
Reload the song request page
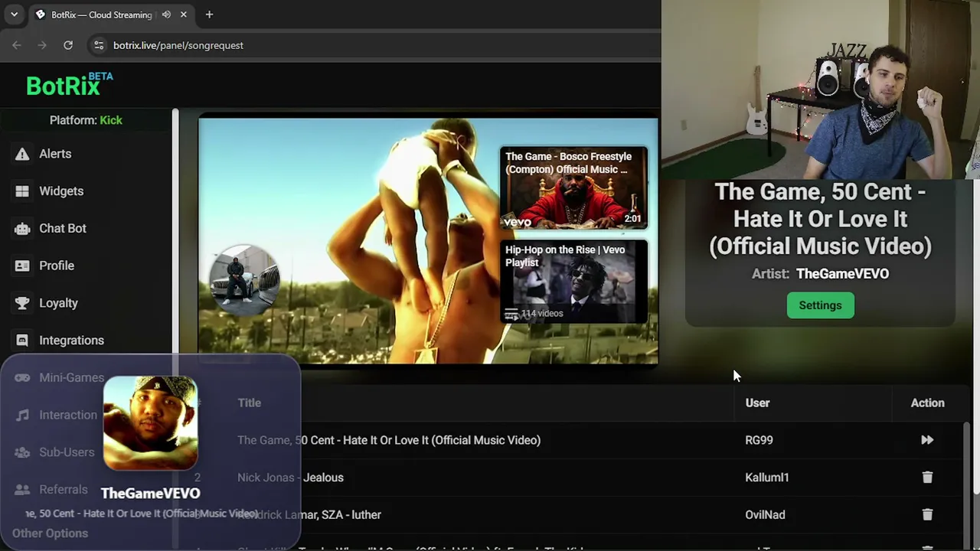click(68, 45)
